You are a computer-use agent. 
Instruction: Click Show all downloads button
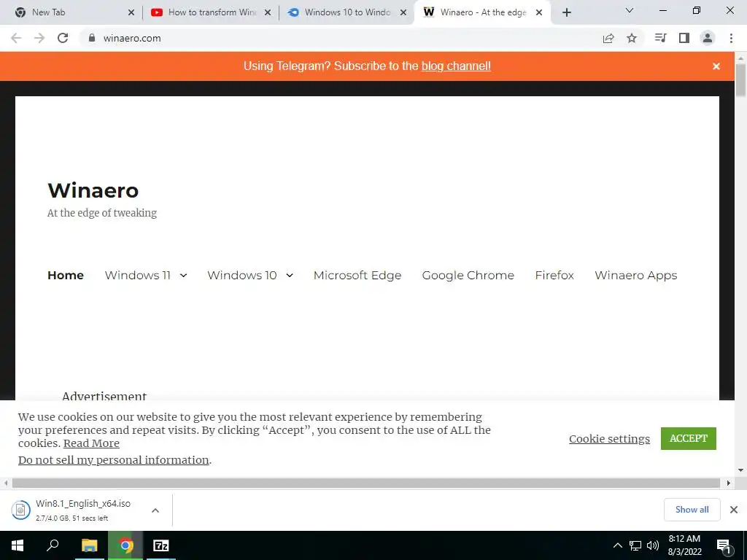(x=692, y=510)
